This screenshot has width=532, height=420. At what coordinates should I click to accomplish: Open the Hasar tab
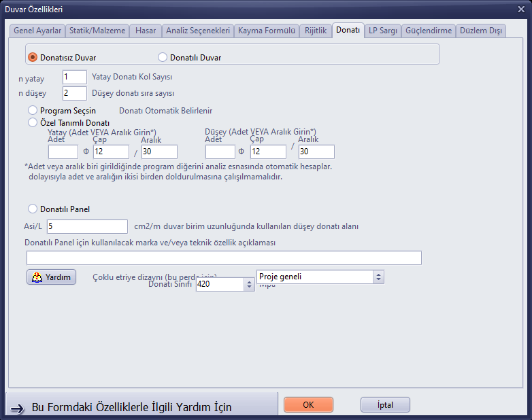pyautogui.click(x=146, y=31)
